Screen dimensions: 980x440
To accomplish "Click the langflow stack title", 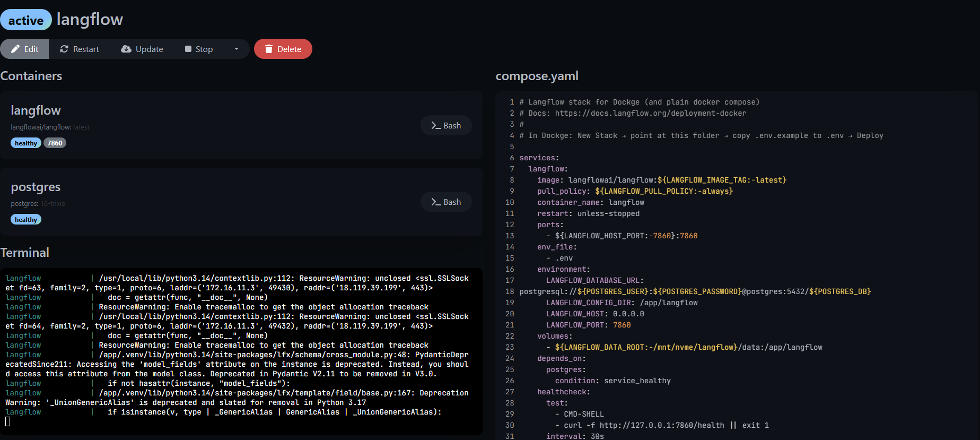I will (x=90, y=20).
